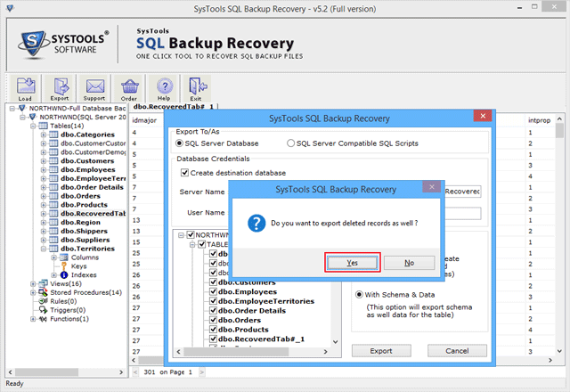Screen dimensions: 570x392
Task: Expand the dbo.Customers tree node
Action: (x=44, y=160)
